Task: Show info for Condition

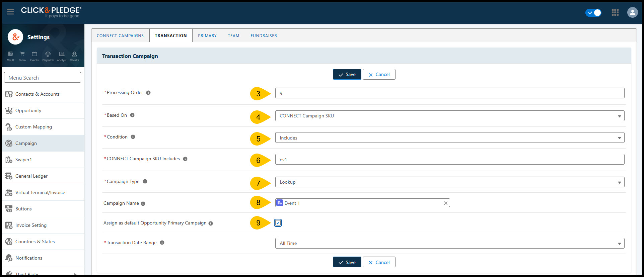Action: (133, 137)
